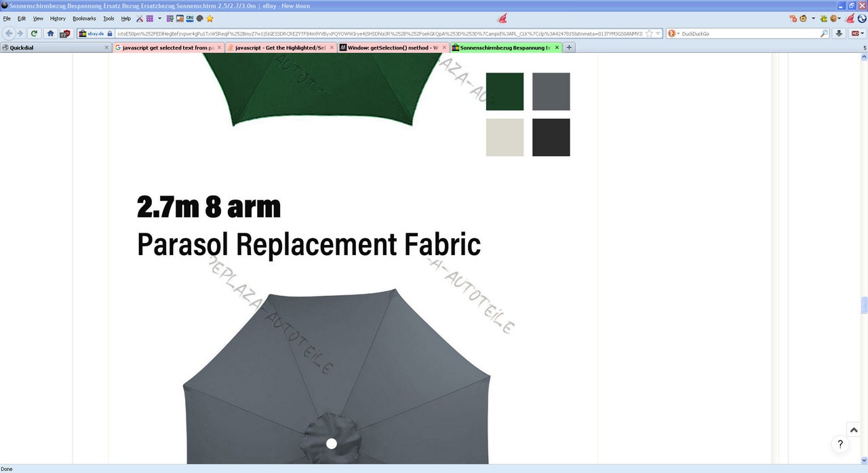The width and height of the screenshot is (868, 473).
Task: Click the red broom icon at center
Action: [502, 18]
